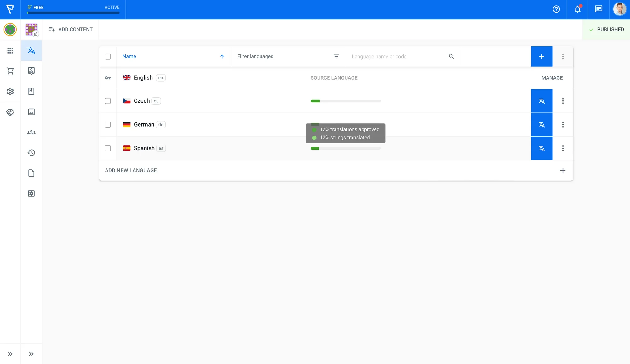
Task: Open the translation history icon in sidebar
Action: pyautogui.click(x=31, y=153)
